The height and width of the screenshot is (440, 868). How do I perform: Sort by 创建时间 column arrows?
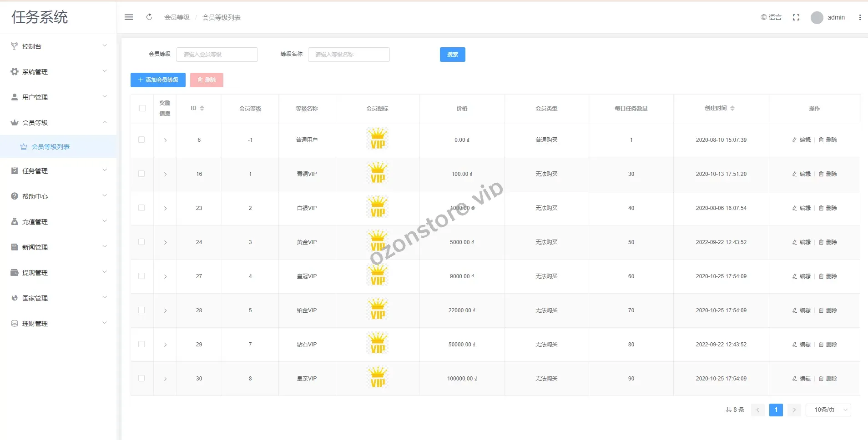(732, 108)
